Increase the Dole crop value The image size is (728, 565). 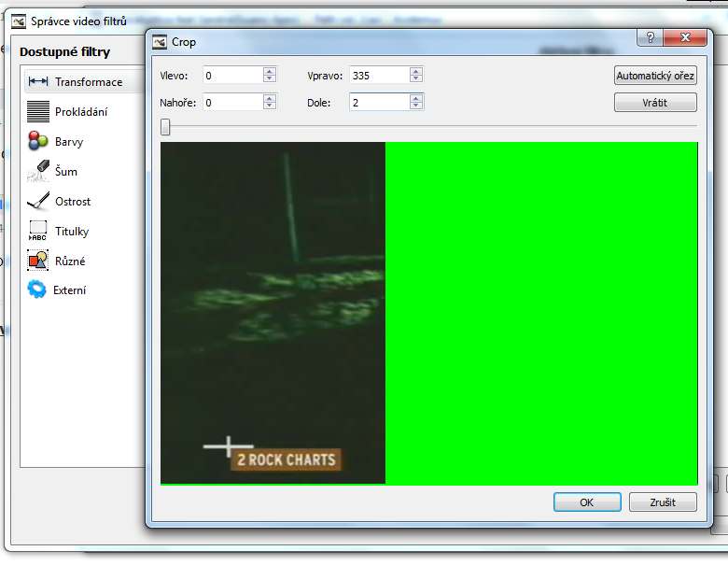[416, 98]
